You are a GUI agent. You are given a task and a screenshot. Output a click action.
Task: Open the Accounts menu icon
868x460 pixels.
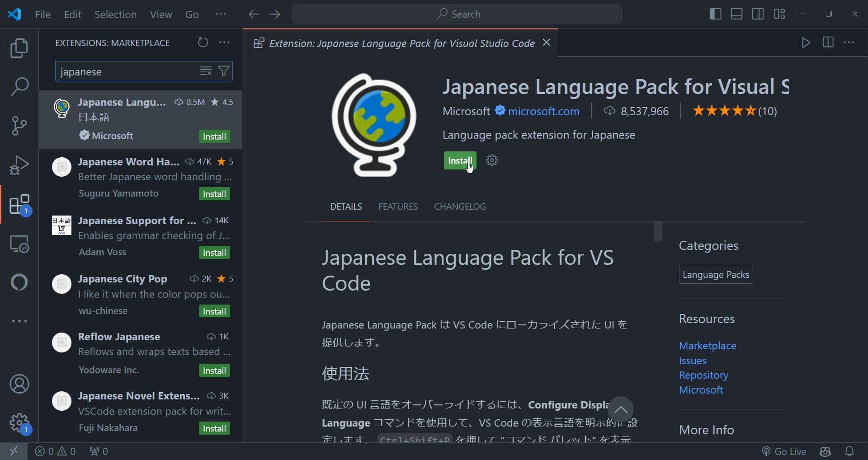tap(19, 384)
